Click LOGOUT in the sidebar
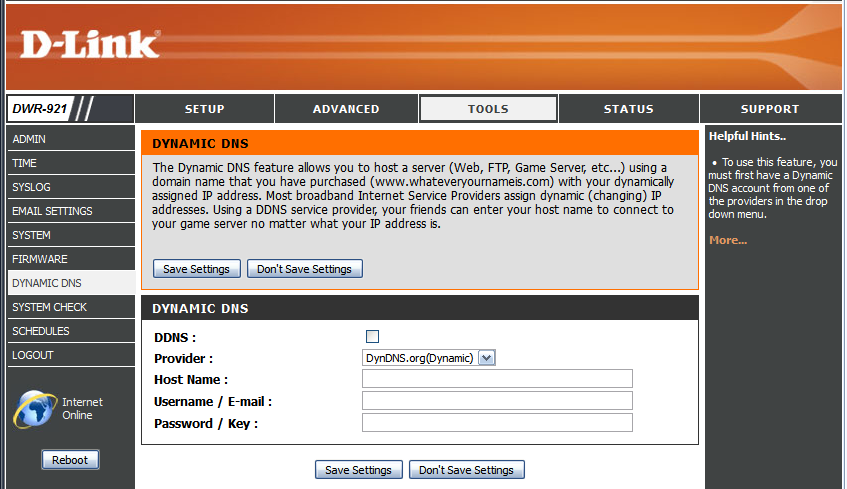The image size is (847, 489). point(71,355)
